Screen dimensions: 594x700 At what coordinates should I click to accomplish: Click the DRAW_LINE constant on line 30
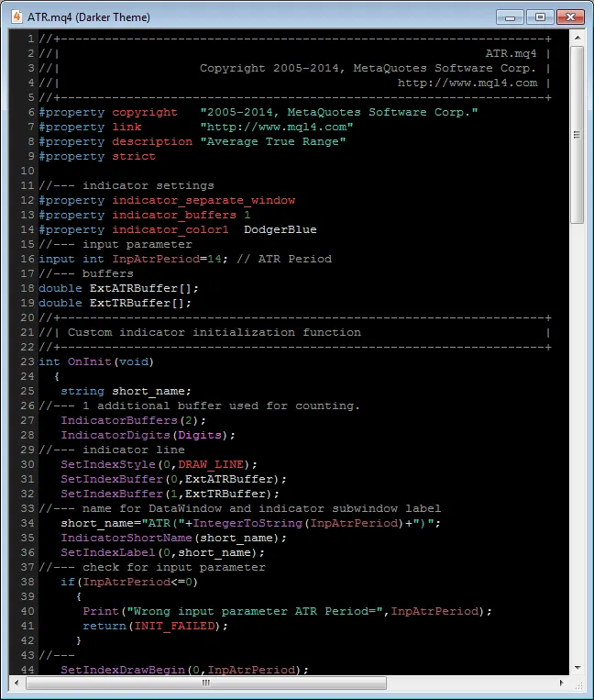tap(211, 464)
